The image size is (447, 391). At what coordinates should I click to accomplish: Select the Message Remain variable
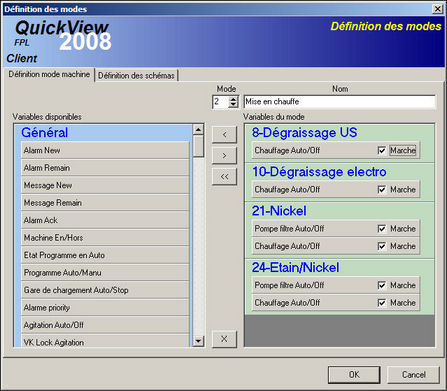point(105,203)
